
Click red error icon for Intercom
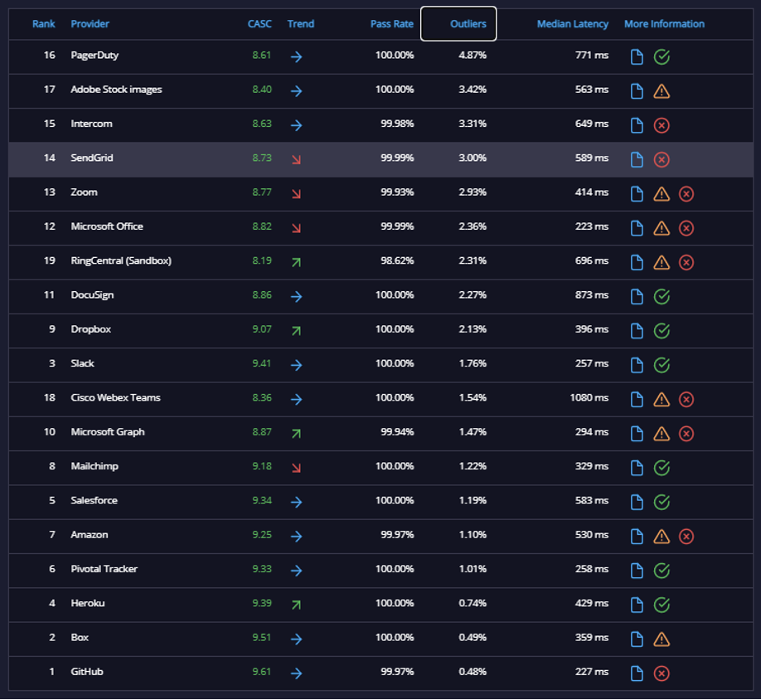point(662,125)
